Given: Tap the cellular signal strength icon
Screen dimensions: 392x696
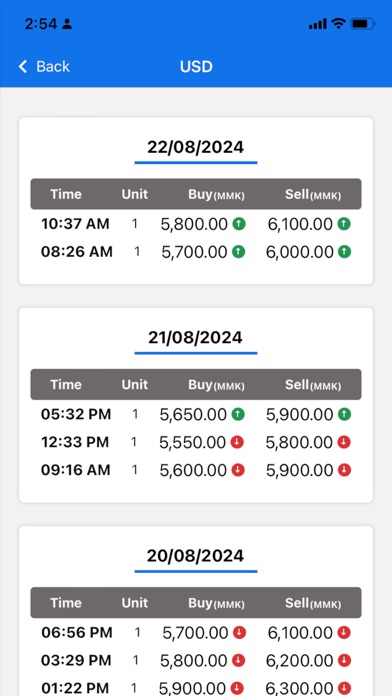Looking at the screenshot, I should click(x=317, y=24).
